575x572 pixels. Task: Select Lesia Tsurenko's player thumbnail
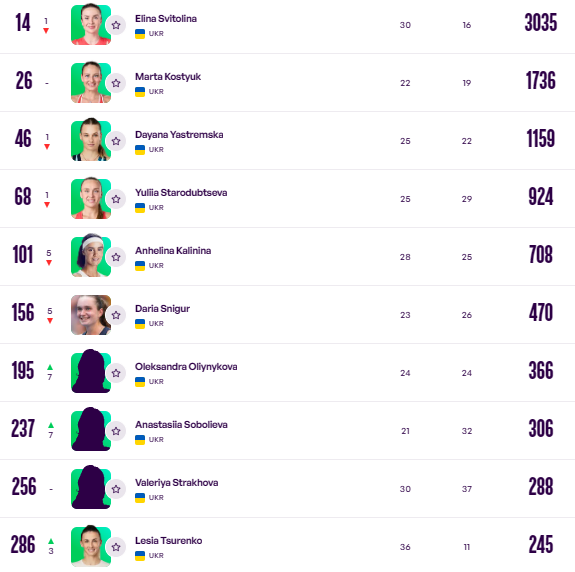pos(91,546)
